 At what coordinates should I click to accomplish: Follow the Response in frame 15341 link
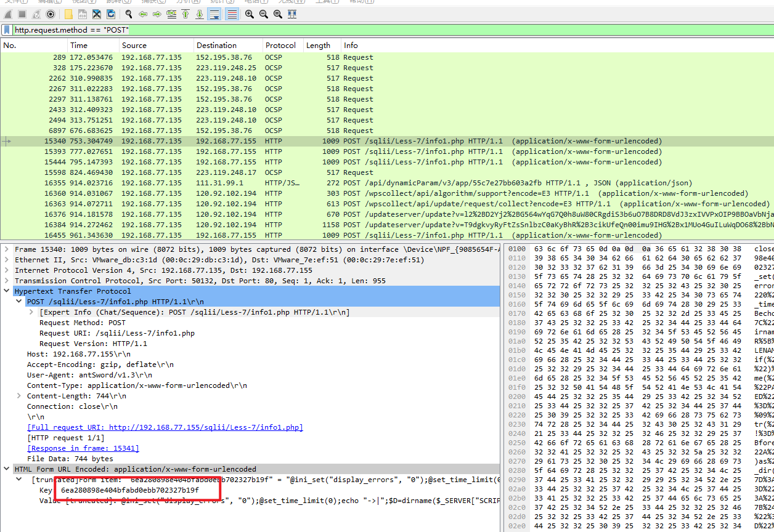click(x=83, y=448)
